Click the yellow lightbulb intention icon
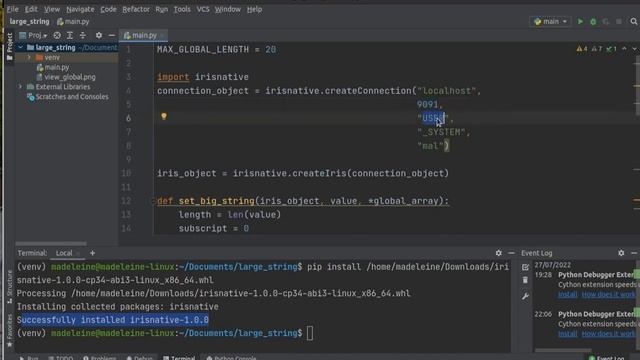Viewport: 640px width, 360px height. tap(164, 116)
